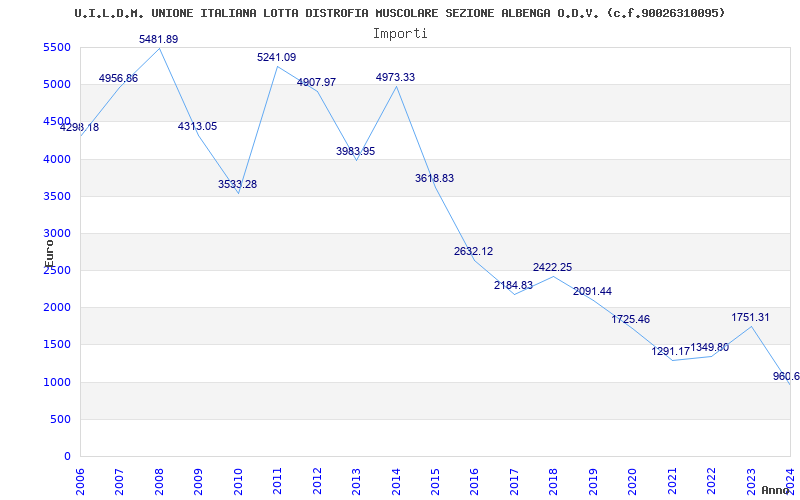Click the x-axis year 2016
The width and height of the screenshot is (800, 500).
[x=475, y=481]
